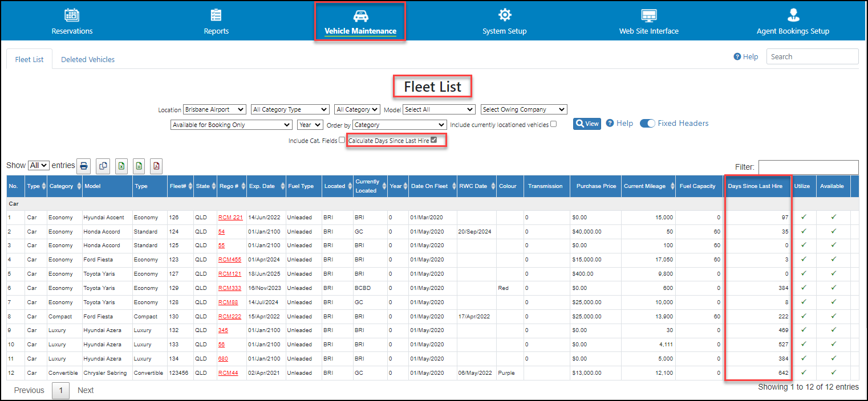Click the $40,000.00 purchase price cell

pos(595,232)
